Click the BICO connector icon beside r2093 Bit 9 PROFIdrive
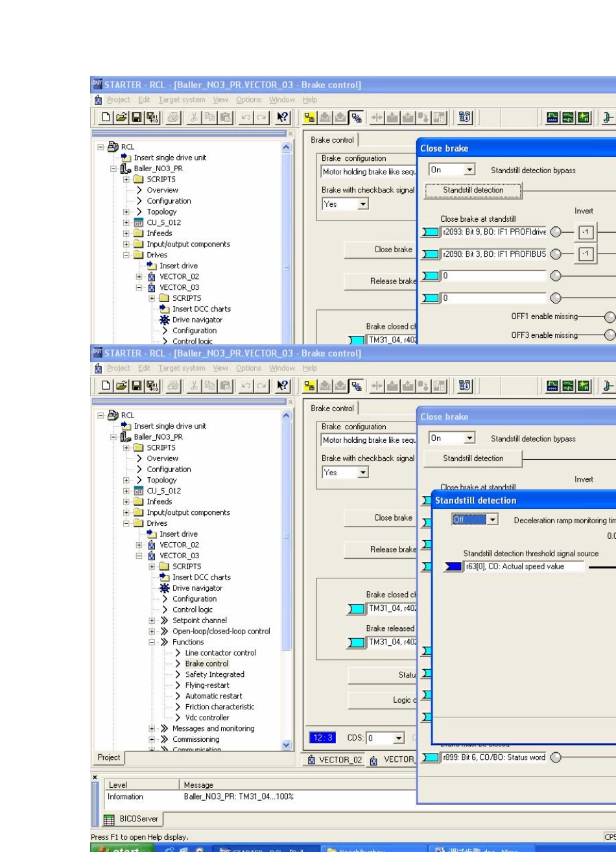Screen dimensions: 616x852 click(x=429, y=233)
